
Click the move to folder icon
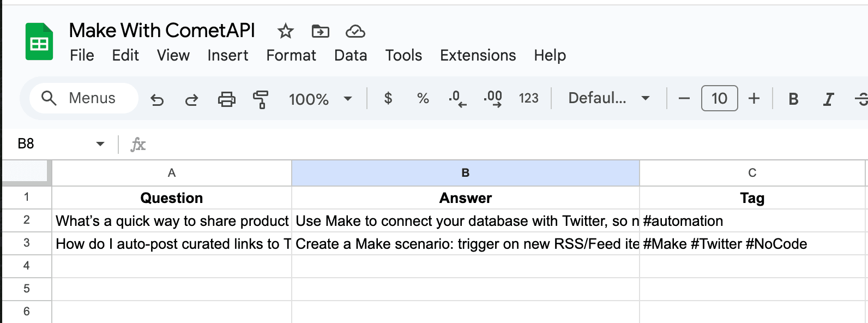[320, 31]
